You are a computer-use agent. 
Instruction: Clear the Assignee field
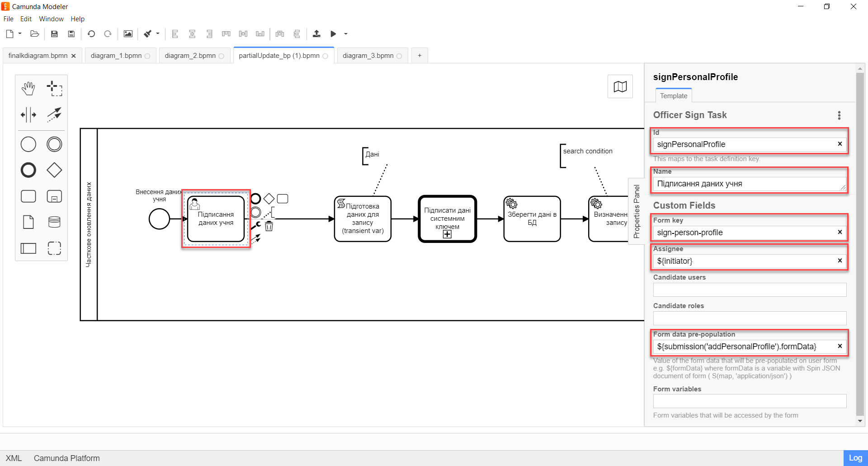coord(840,261)
